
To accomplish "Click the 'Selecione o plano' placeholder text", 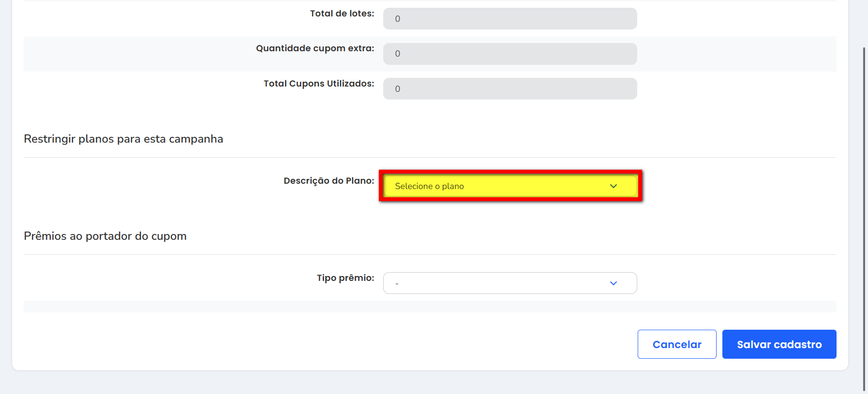I will pyautogui.click(x=429, y=186).
